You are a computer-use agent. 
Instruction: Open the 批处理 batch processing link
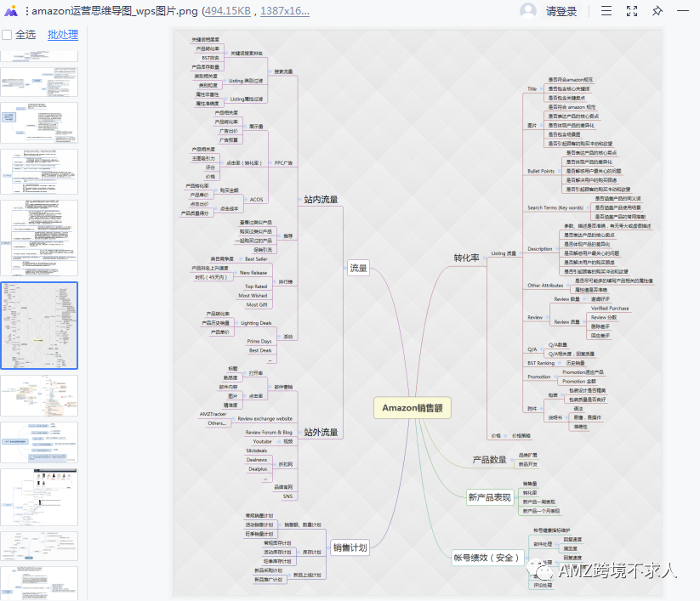[x=63, y=35]
